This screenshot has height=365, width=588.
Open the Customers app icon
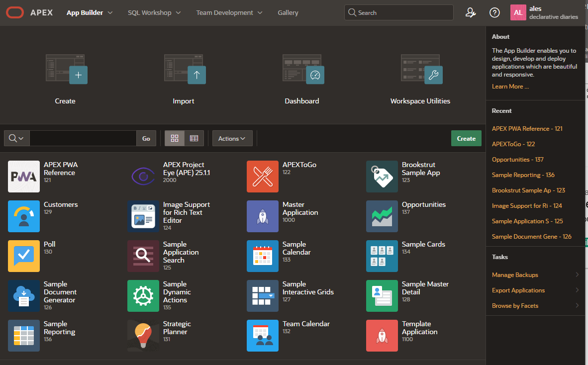[24, 216]
